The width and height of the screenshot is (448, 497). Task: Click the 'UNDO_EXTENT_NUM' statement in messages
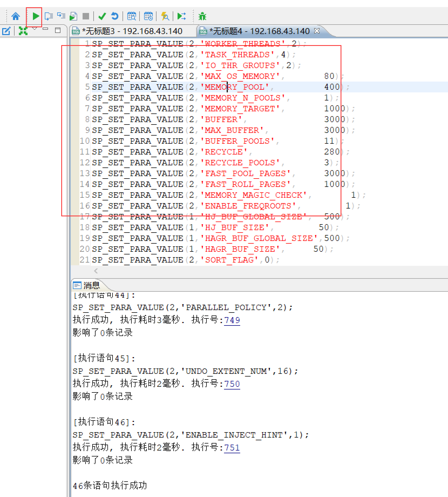[185, 371]
